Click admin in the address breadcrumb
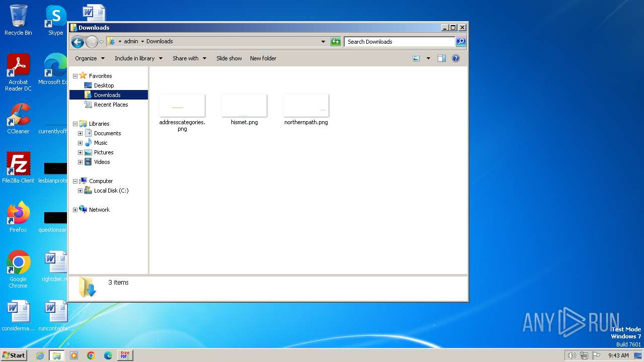This screenshot has width=644, height=362. pos(131,42)
